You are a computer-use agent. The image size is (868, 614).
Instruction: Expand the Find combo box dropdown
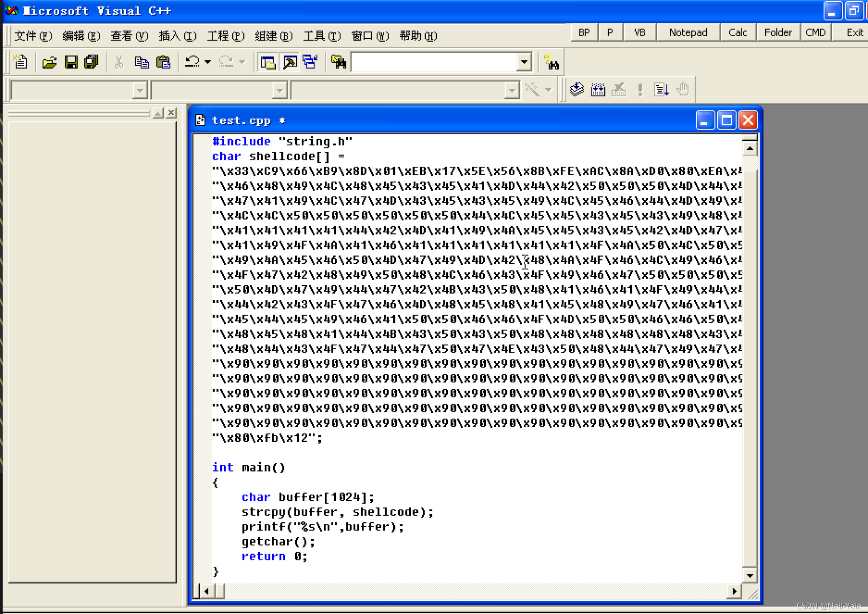pyautogui.click(x=524, y=62)
